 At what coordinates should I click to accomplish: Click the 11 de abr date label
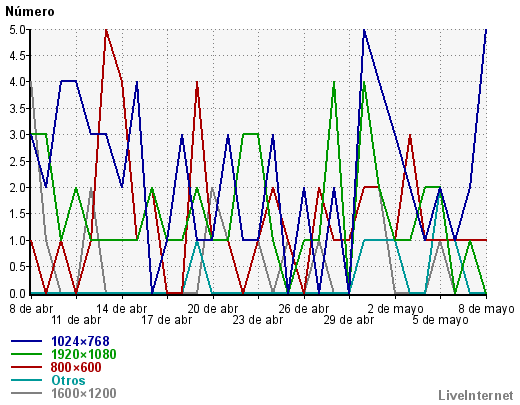click(76, 320)
